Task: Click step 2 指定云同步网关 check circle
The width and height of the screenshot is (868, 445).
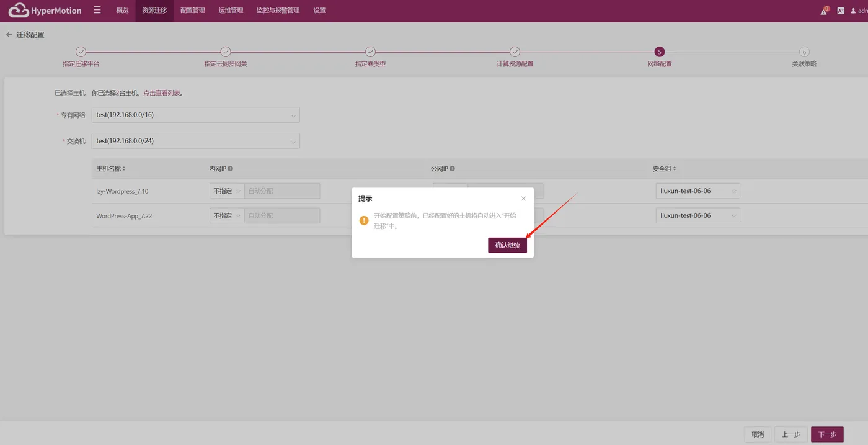Action: click(226, 52)
